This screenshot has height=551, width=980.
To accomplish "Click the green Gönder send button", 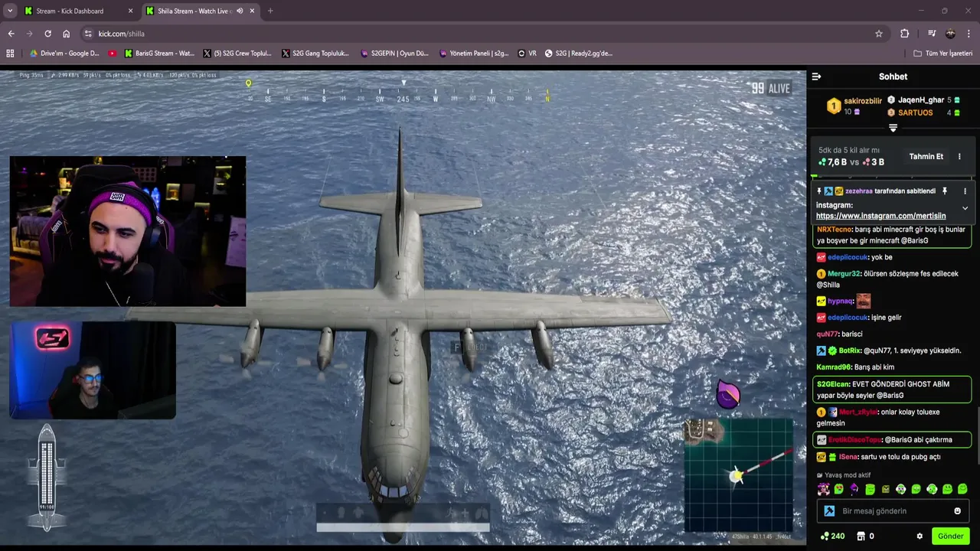I will pyautogui.click(x=950, y=536).
